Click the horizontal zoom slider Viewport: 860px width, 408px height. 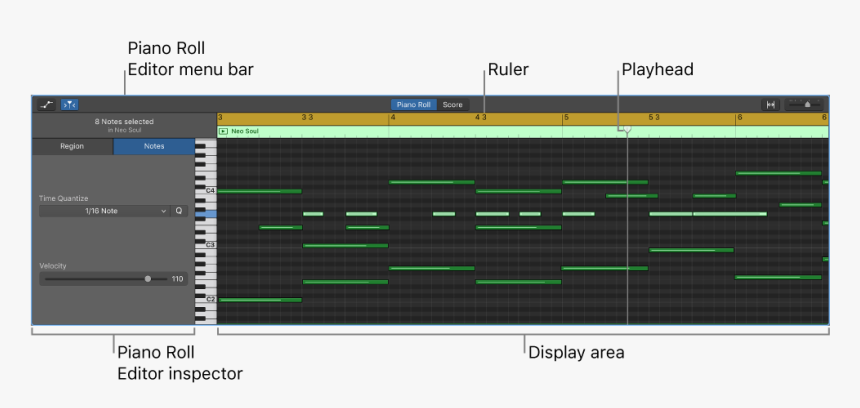click(806, 104)
